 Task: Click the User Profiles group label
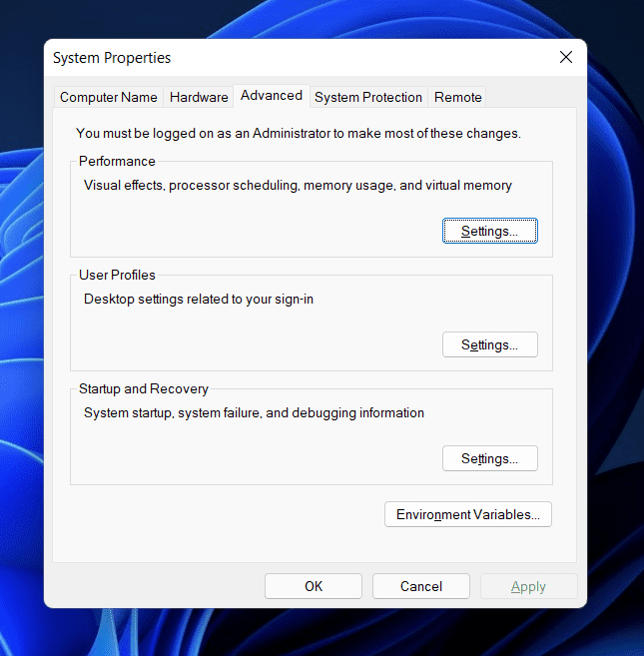(x=117, y=275)
